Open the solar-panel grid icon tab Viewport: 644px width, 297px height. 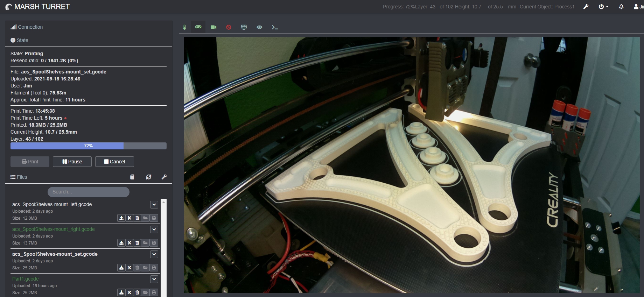244,27
